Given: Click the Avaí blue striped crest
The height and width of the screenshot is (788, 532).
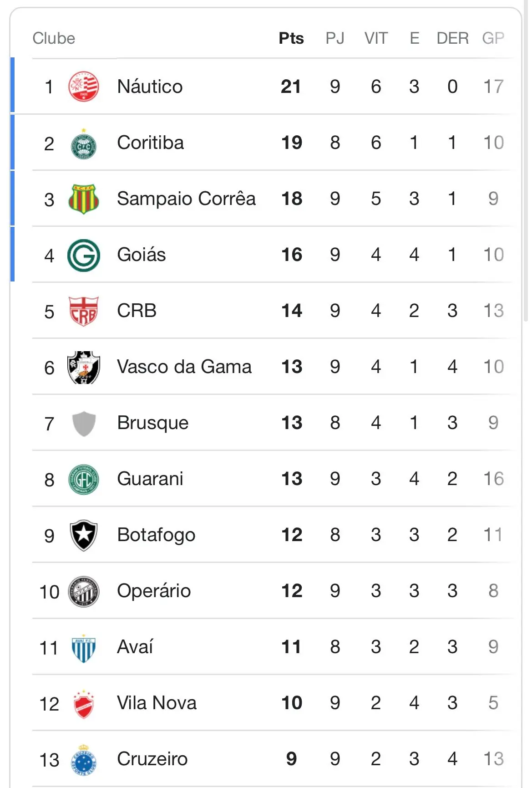Looking at the screenshot, I should click(x=84, y=647).
